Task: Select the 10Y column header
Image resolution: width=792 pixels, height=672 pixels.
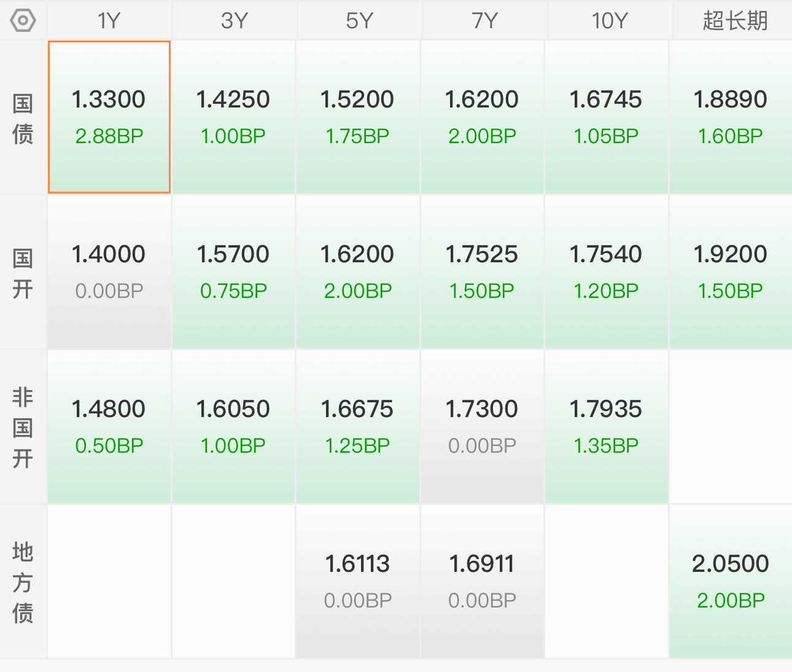Action: coord(609,20)
